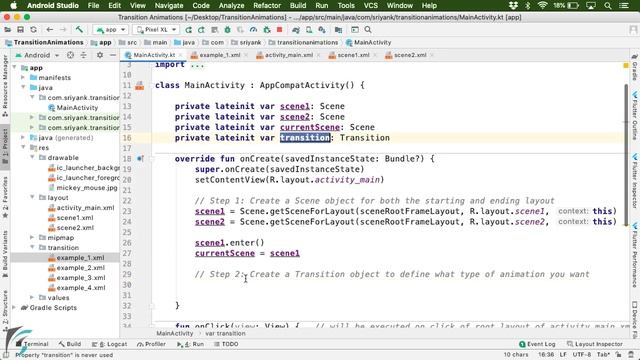Open the AVD Manager icon

[x=309, y=30]
